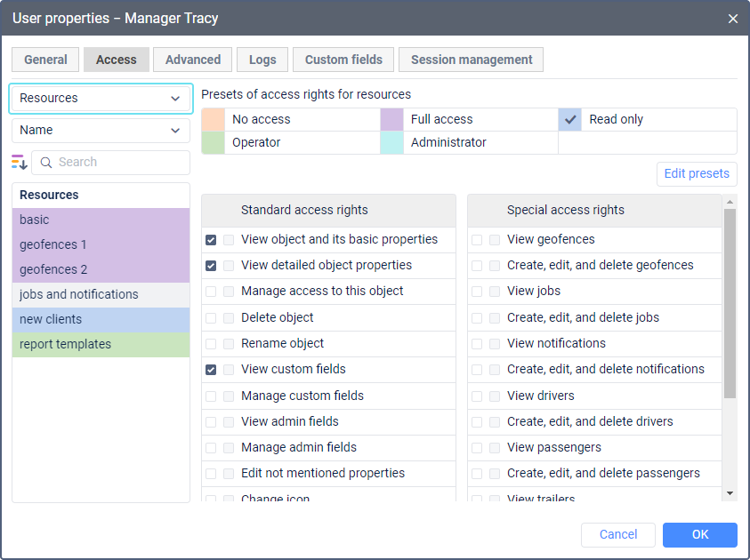Image resolution: width=750 pixels, height=560 pixels.
Task: Switch to the General tab
Action: pyautogui.click(x=45, y=60)
